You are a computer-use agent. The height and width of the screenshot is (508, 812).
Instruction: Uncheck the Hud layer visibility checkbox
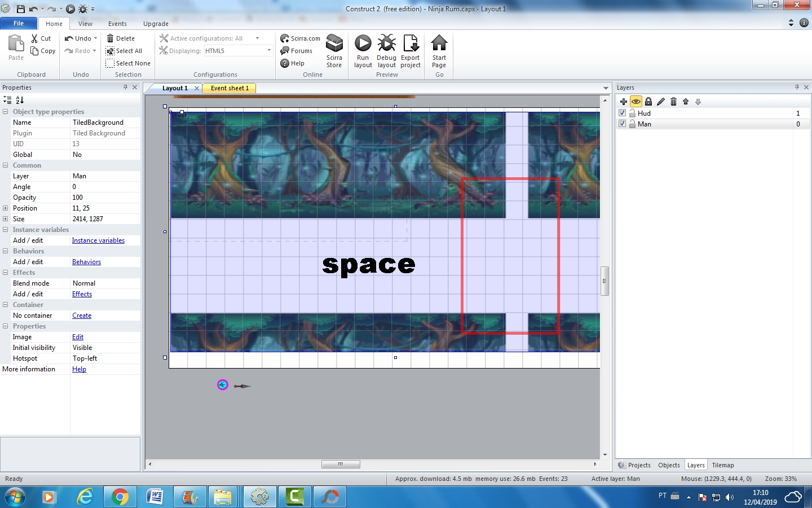pos(623,113)
